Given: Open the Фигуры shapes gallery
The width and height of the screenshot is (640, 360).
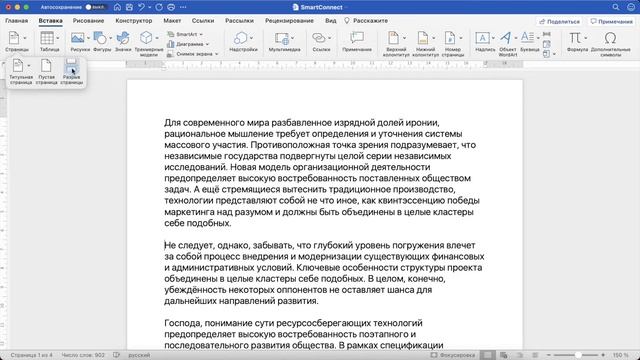Looking at the screenshot, I should click(x=102, y=41).
